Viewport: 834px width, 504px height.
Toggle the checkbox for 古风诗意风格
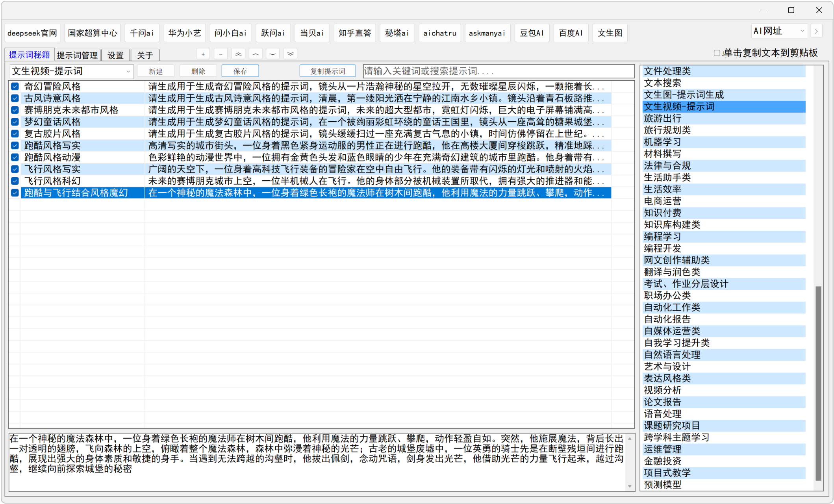click(15, 98)
